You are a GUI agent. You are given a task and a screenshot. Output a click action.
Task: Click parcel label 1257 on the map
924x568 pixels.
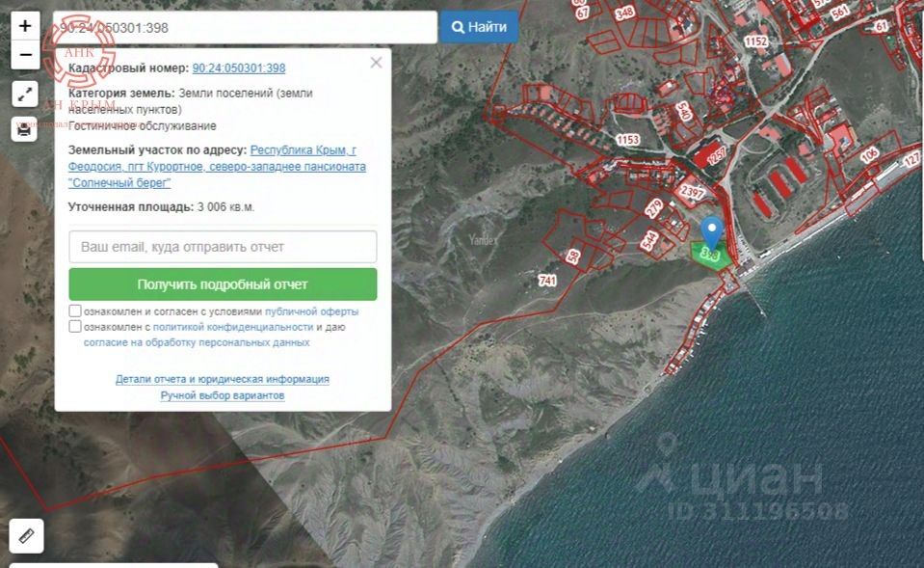coord(717,156)
